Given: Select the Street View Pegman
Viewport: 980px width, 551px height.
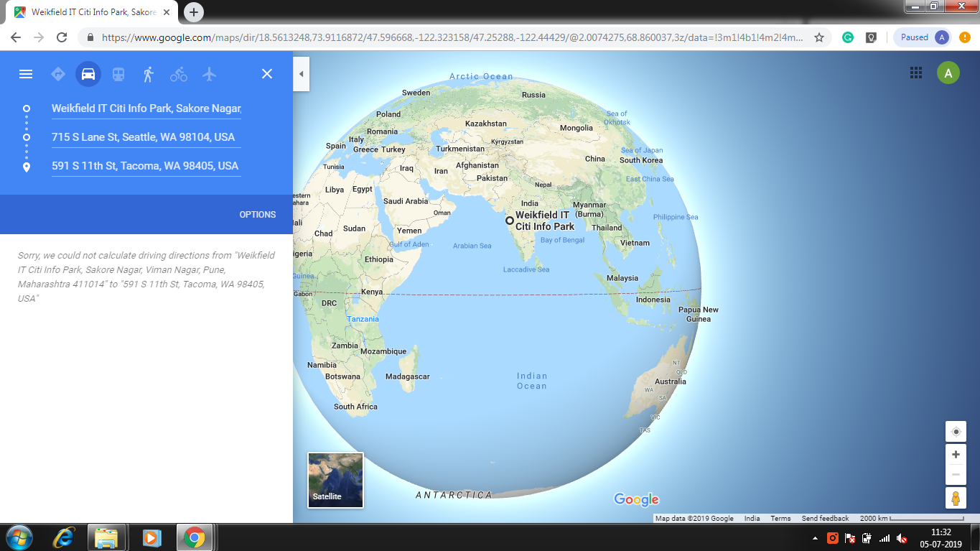Looking at the screenshot, I should click(956, 498).
